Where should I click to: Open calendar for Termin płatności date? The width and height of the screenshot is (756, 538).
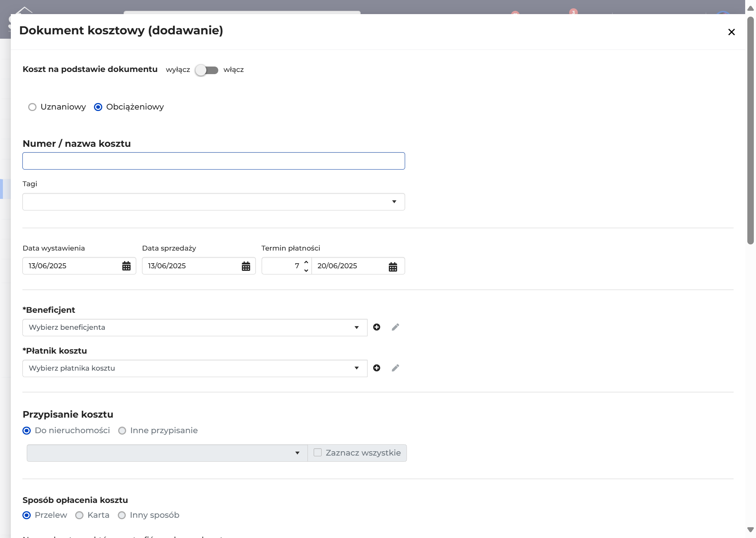(x=393, y=266)
